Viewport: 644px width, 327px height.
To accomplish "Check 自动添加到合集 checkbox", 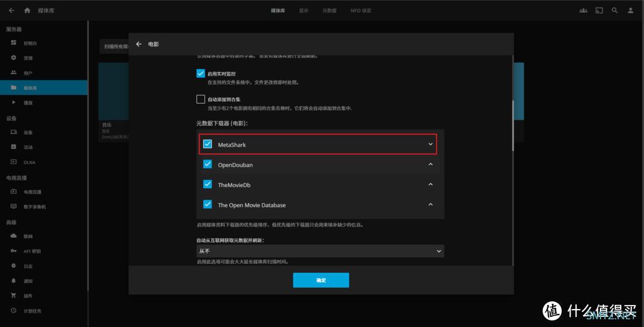I will 200,99.
